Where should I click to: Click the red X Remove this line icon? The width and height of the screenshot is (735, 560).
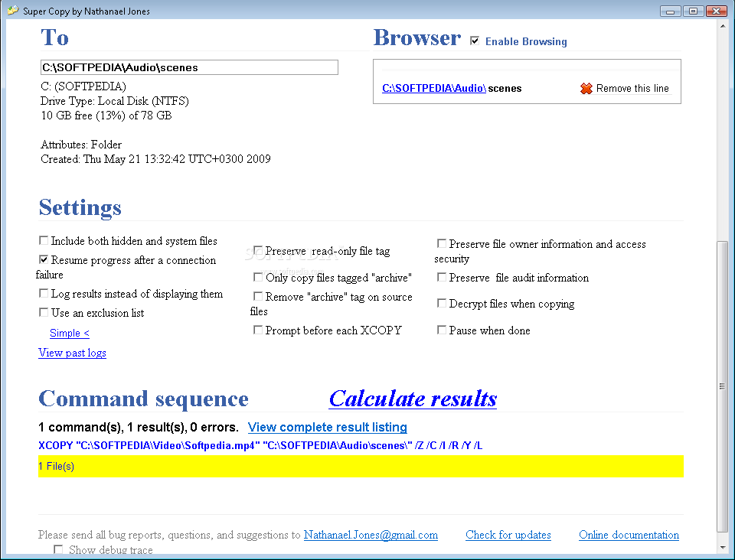[x=586, y=89]
